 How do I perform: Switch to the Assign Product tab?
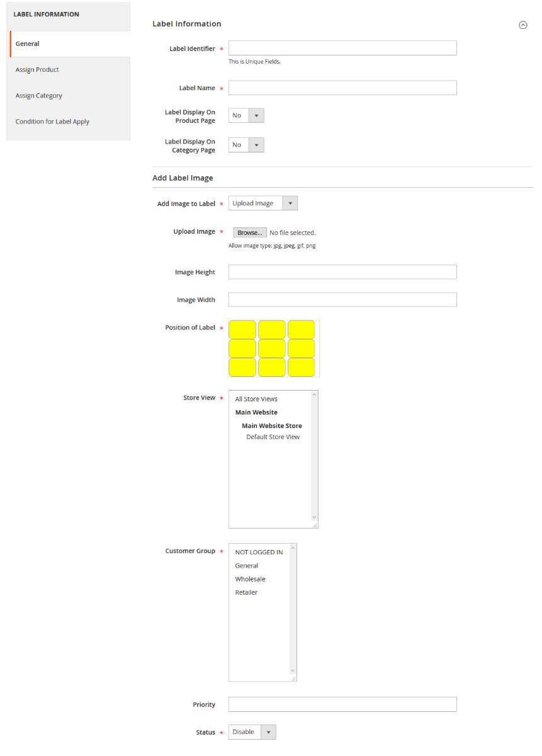coord(37,70)
